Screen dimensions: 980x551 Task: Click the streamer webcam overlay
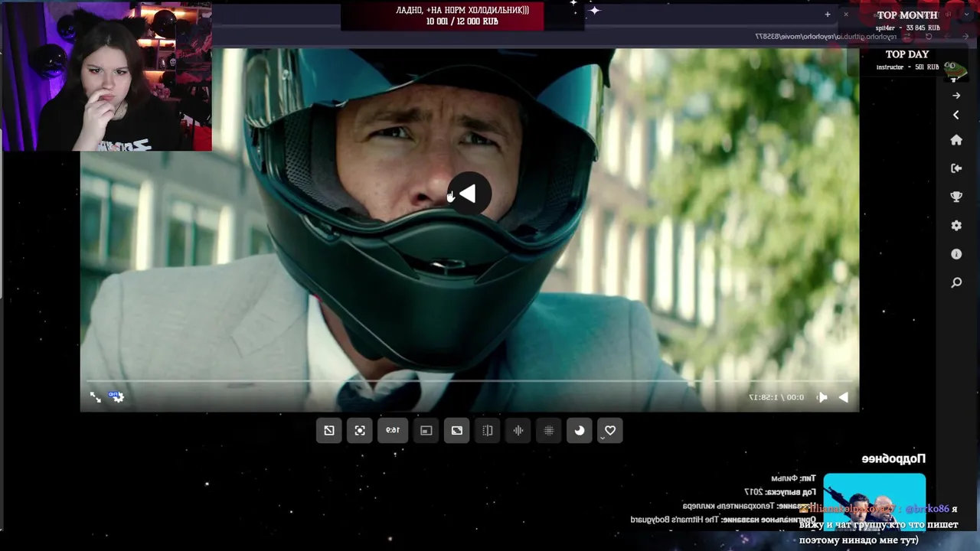[x=106, y=76]
